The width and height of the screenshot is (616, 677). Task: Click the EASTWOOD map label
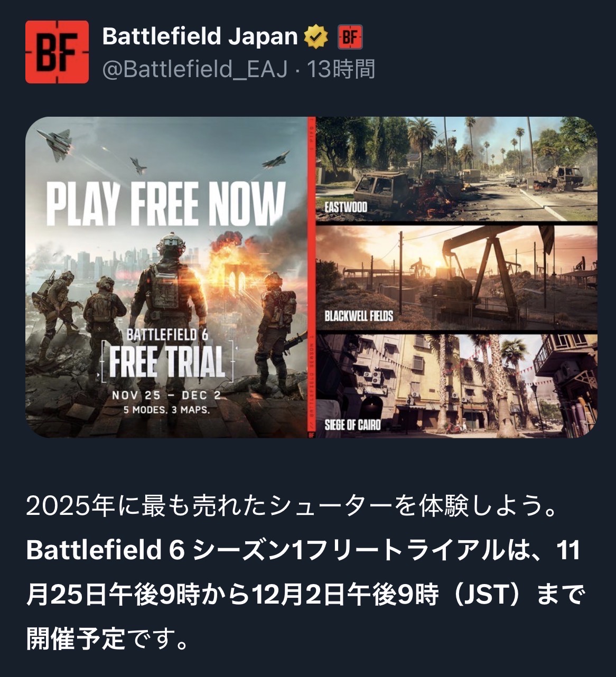pyautogui.click(x=346, y=206)
